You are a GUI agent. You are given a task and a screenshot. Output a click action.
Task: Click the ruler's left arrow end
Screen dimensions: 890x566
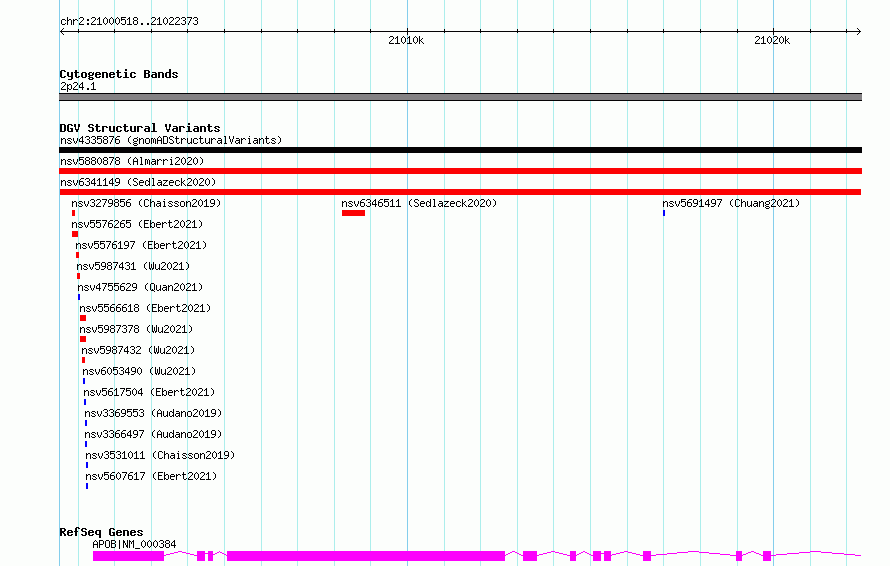tap(62, 31)
